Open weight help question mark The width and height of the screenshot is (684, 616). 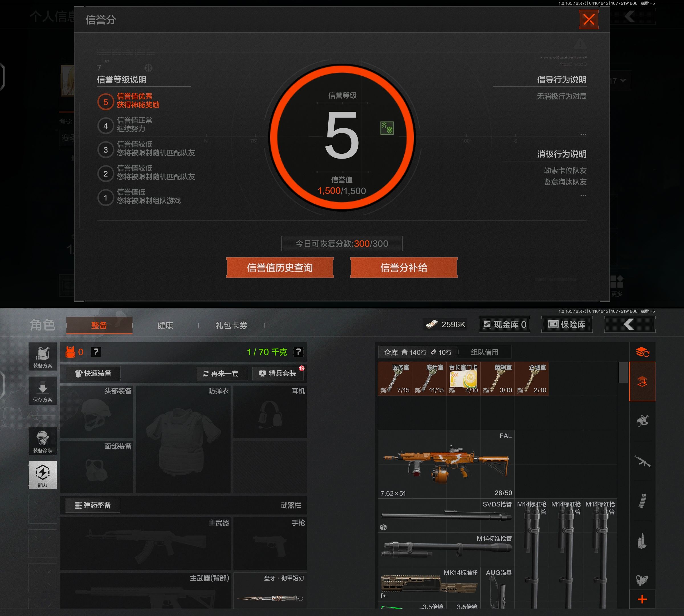tap(298, 352)
